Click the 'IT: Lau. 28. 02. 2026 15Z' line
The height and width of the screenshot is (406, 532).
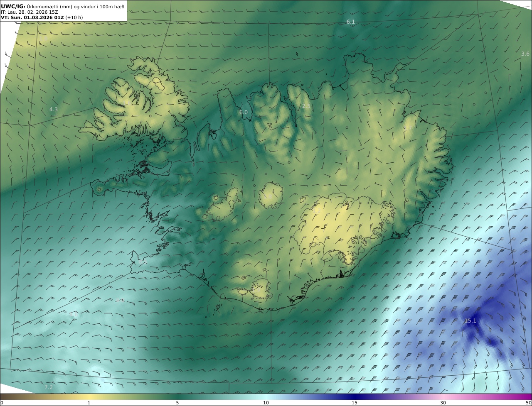click(x=29, y=12)
